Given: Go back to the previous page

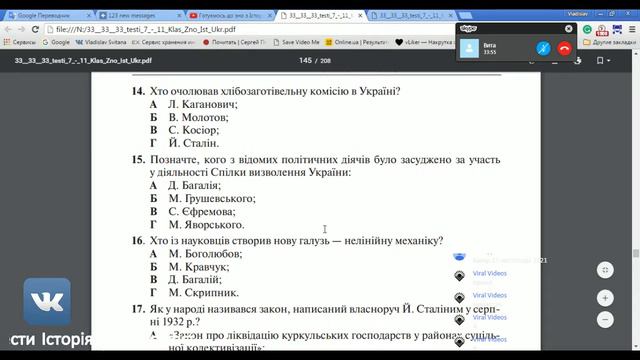Looking at the screenshot, I should (9, 29).
